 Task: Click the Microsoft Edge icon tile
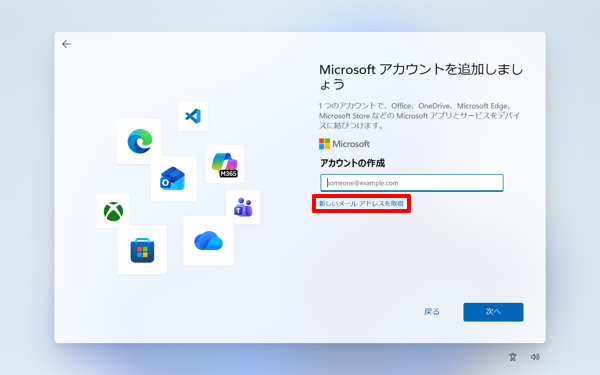pos(139,141)
